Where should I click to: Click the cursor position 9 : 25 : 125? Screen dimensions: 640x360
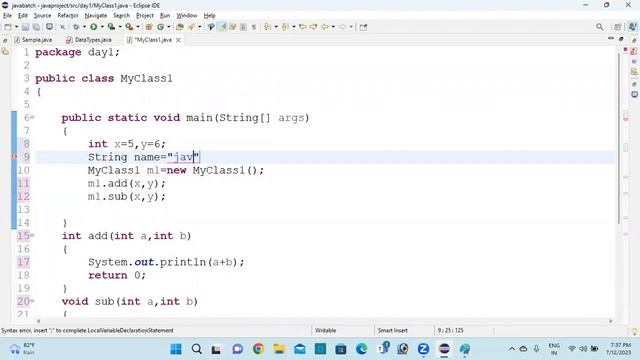tap(451, 330)
